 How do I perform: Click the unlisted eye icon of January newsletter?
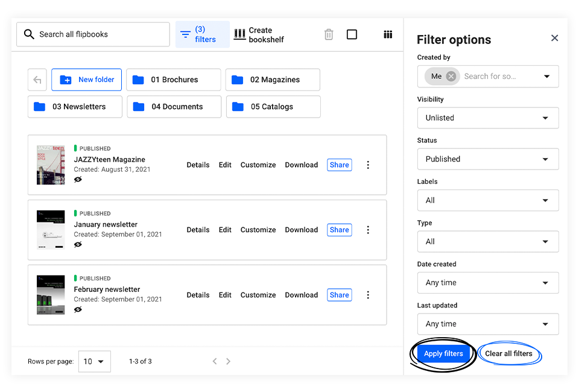click(x=78, y=244)
